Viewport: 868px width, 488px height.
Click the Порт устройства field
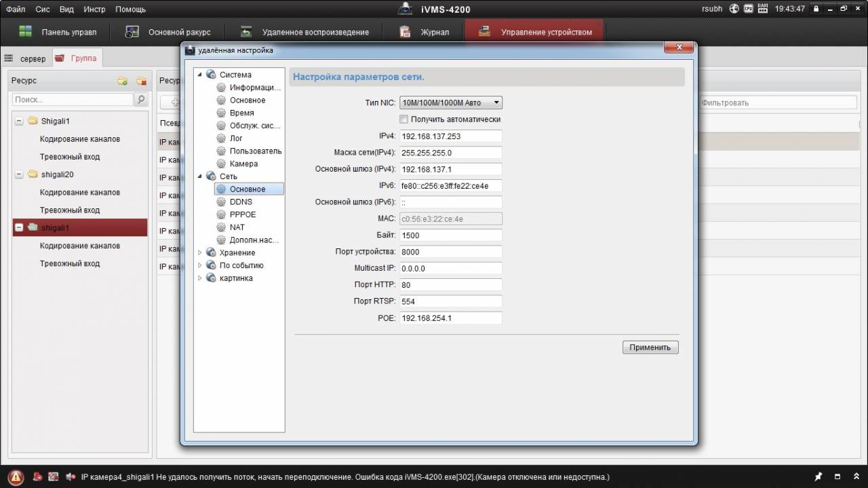coord(450,252)
